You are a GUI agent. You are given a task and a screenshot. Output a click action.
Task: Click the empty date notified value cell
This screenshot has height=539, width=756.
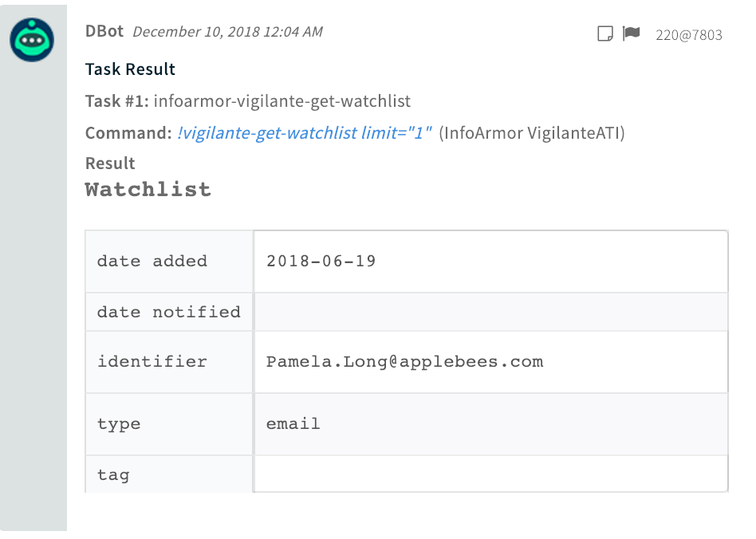point(490,312)
